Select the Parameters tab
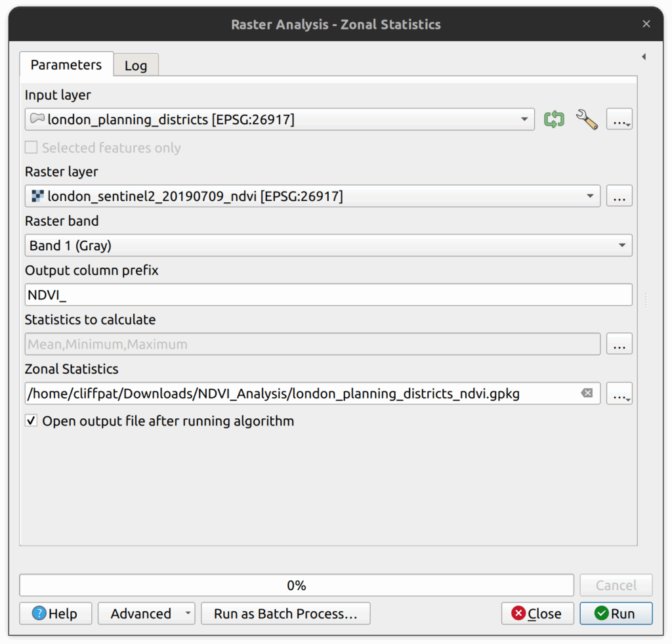Viewport: 672px width, 644px height. coord(66,65)
